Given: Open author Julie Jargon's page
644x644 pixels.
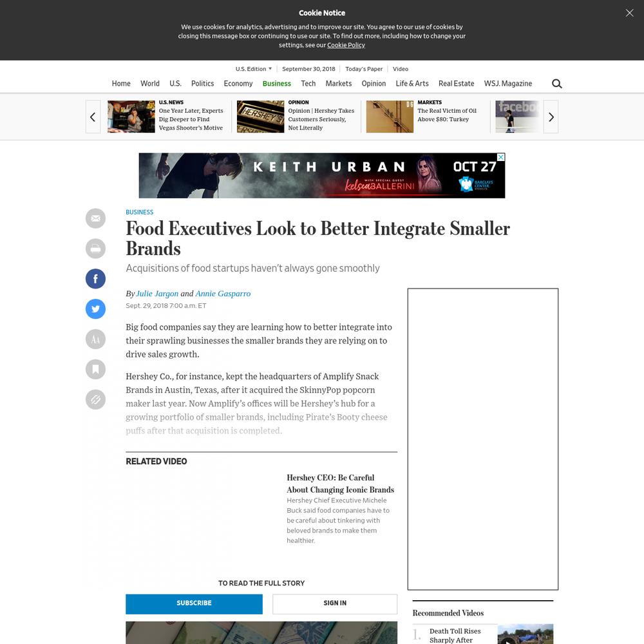Looking at the screenshot, I should click(x=157, y=294).
